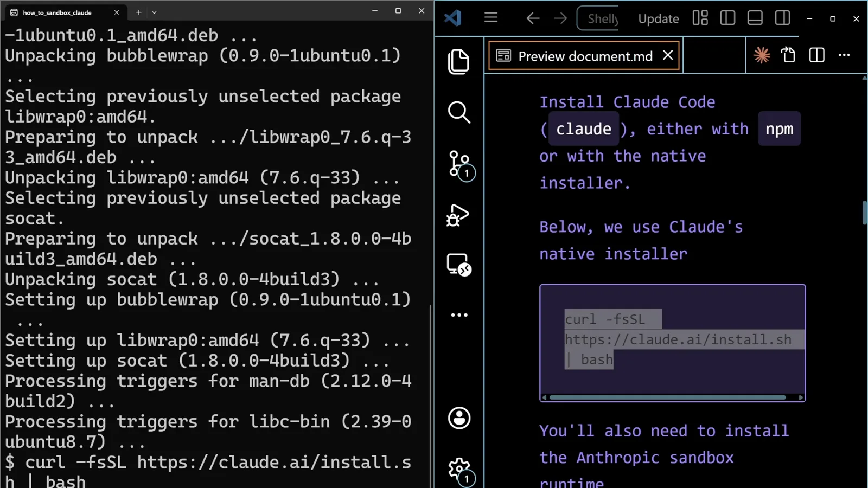The image size is (868, 488).
Task: Open the Manage gear in VS Code
Action: [x=461, y=471]
